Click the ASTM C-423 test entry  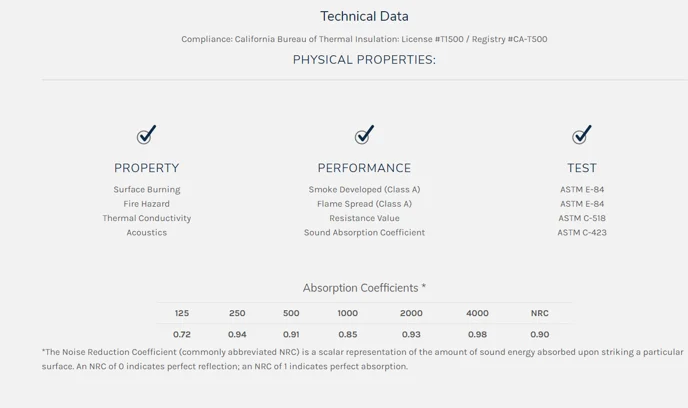[x=582, y=232]
